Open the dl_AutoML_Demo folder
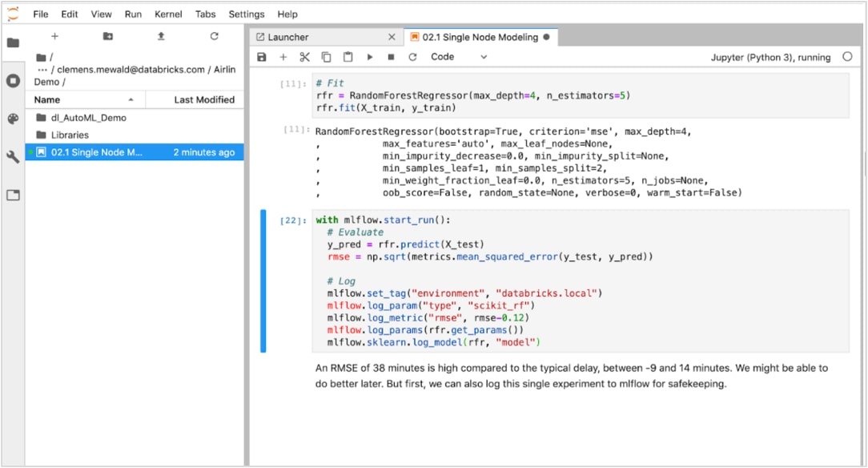Image resolution: width=868 pixels, height=468 pixels. [x=89, y=118]
